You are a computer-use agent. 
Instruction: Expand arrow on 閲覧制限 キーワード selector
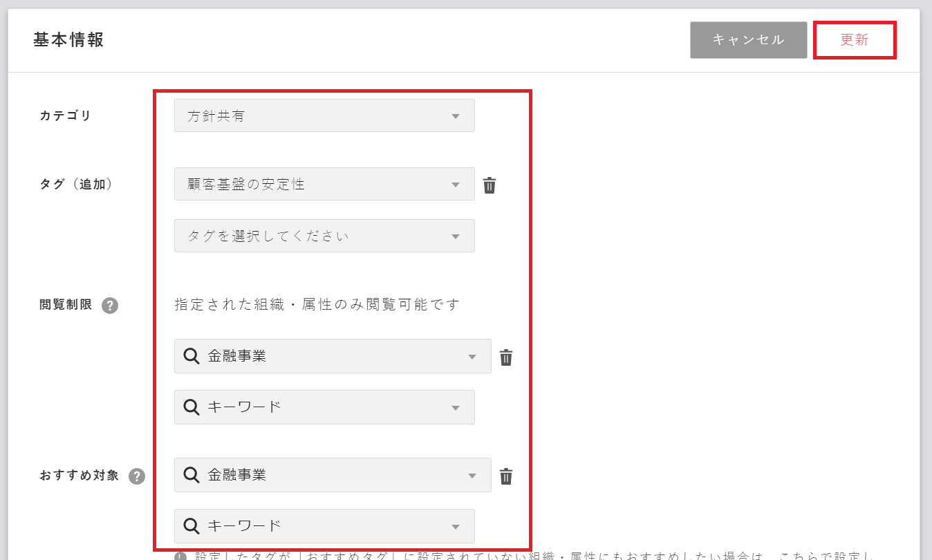(x=456, y=408)
